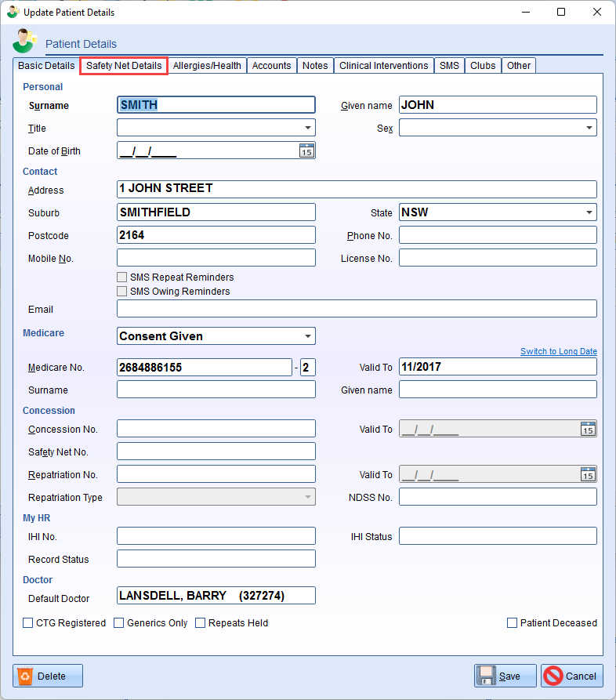
Task: Switch to the Safety Net Details tab
Action: 124,66
